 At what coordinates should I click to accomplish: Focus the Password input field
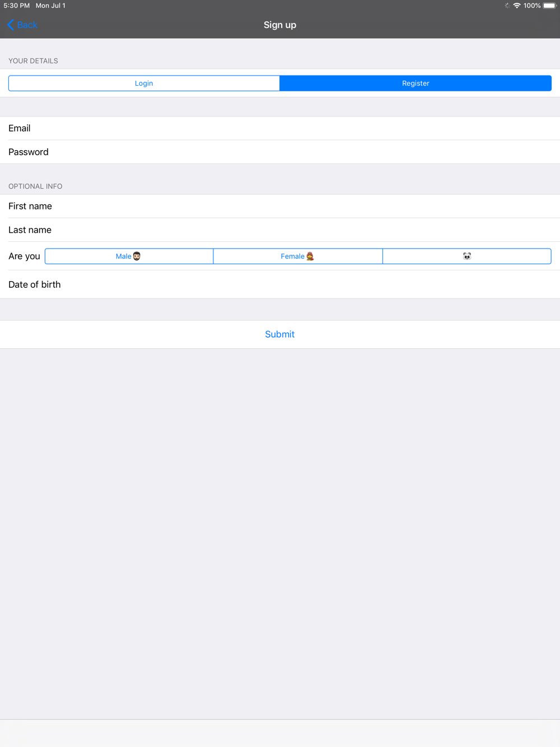pos(280,152)
